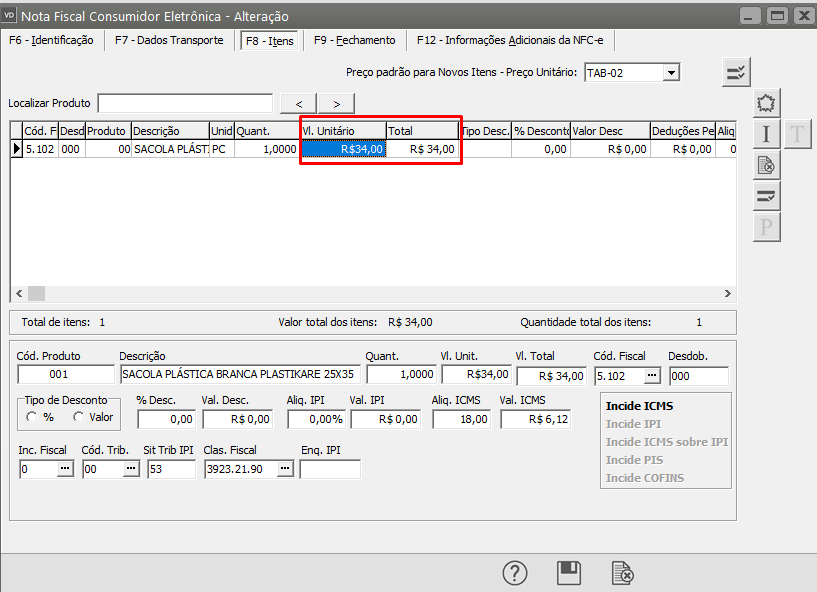Toggle the 'Incide ICMS' option
The image size is (817, 592).
pos(638,406)
